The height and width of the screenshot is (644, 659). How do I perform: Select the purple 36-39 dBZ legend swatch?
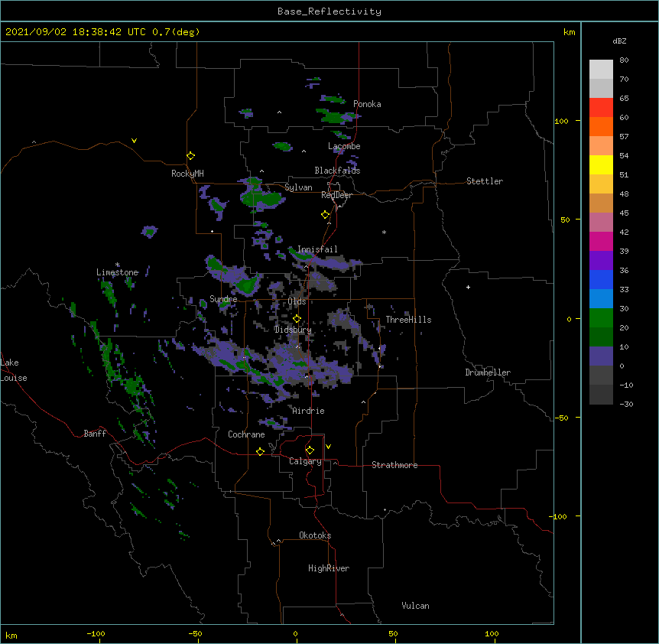point(601,261)
